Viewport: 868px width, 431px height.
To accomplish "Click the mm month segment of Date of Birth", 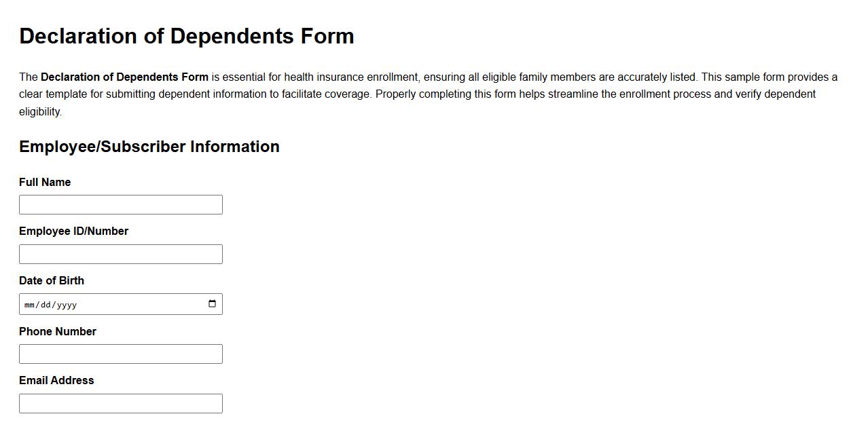I will coord(29,305).
